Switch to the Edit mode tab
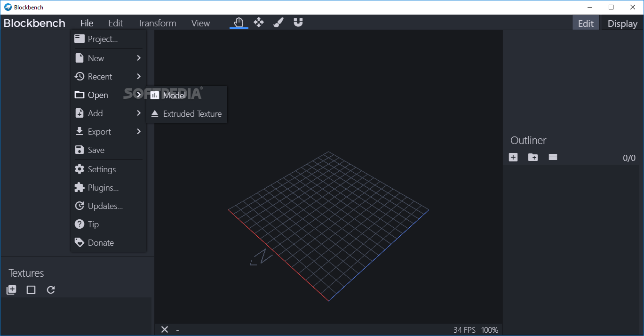The height and width of the screenshot is (336, 644). tap(586, 23)
